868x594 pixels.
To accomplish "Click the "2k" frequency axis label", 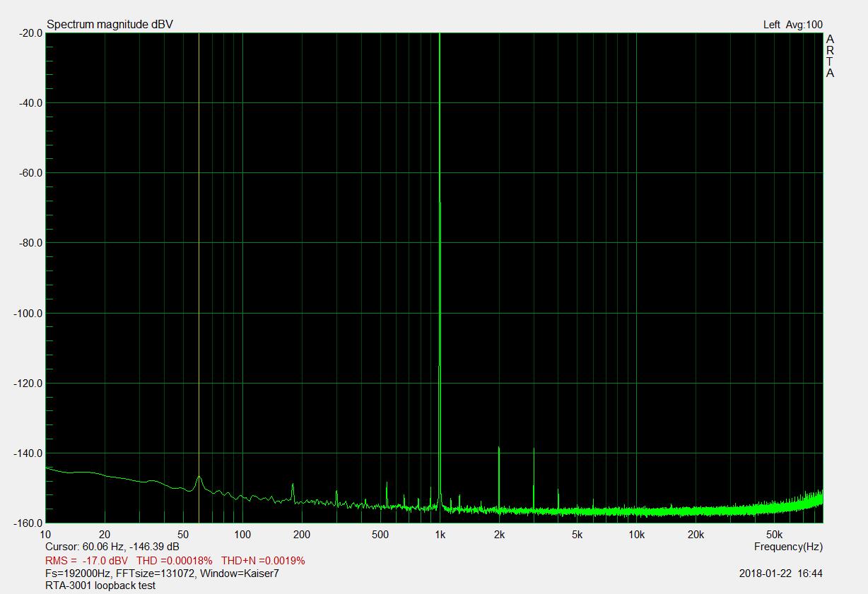I will [499, 535].
